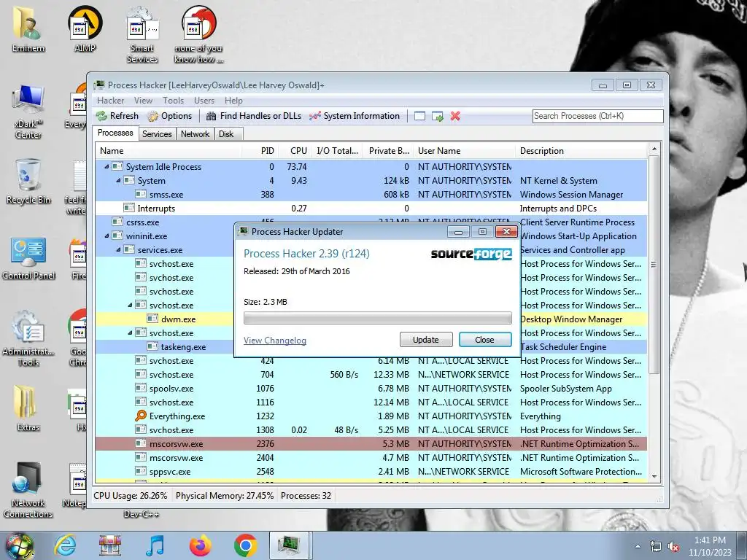Launch Chrome from the taskbar
The height and width of the screenshot is (560, 747).
click(245, 545)
